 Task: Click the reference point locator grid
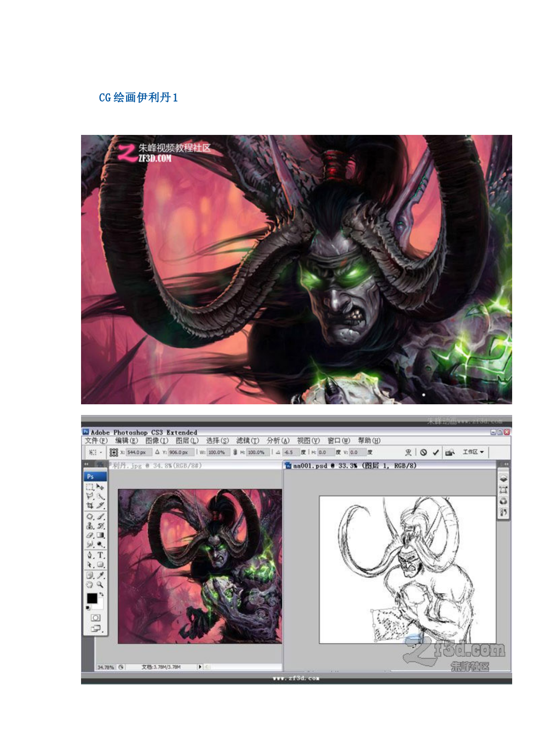(x=114, y=452)
